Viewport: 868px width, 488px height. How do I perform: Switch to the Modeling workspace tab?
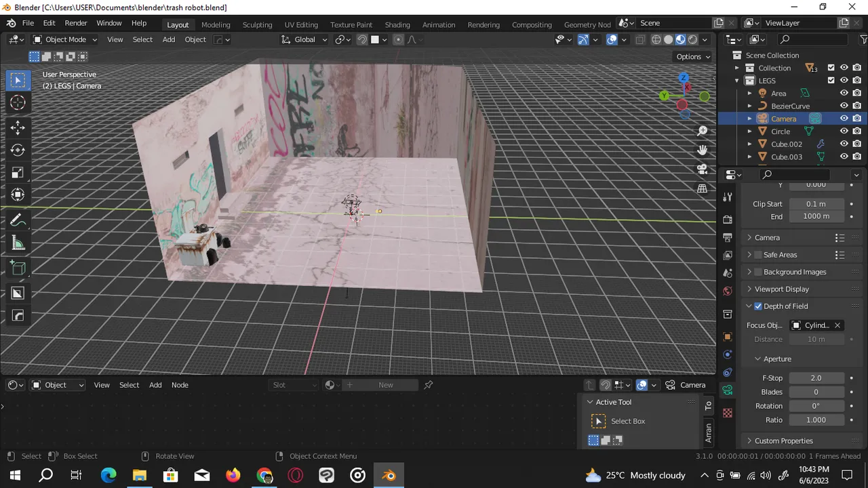[216, 24]
